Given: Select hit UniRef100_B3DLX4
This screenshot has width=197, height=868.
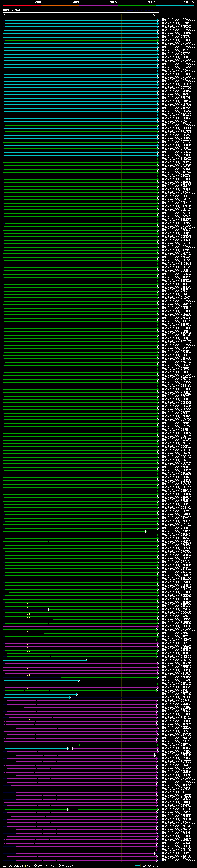Looking at the screenshot, I should pos(177,128).
